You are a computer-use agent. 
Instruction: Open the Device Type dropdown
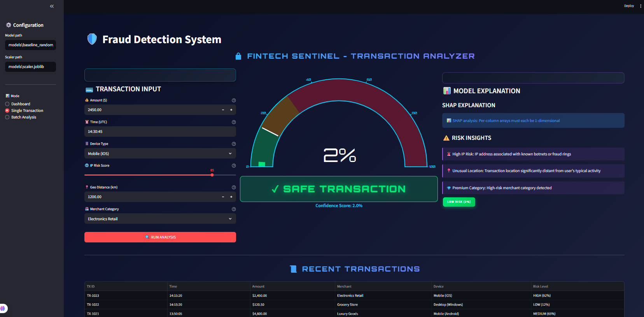(160, 153)
